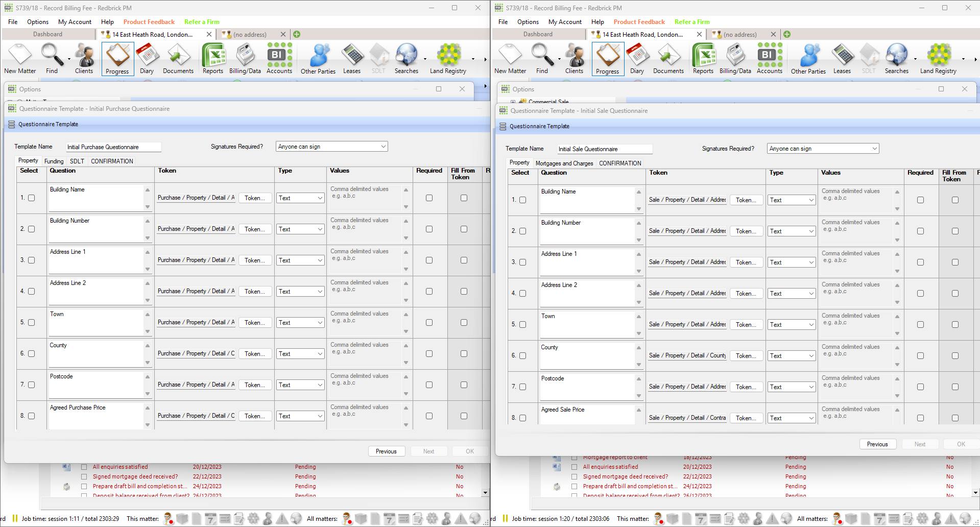Tick select checkbox for Agreed Purchase Price row
The width and height of the screenshot is (980, 527).
click(32, 416)
